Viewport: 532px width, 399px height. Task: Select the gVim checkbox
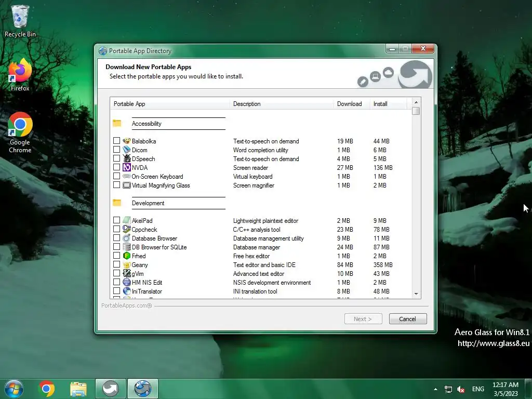point(116,273)
